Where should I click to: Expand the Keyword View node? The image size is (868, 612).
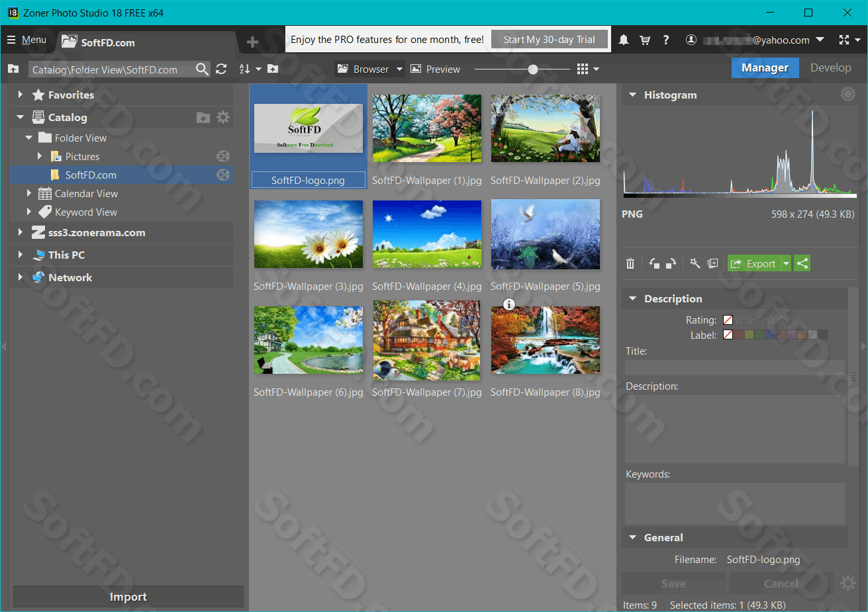(28, 212)
